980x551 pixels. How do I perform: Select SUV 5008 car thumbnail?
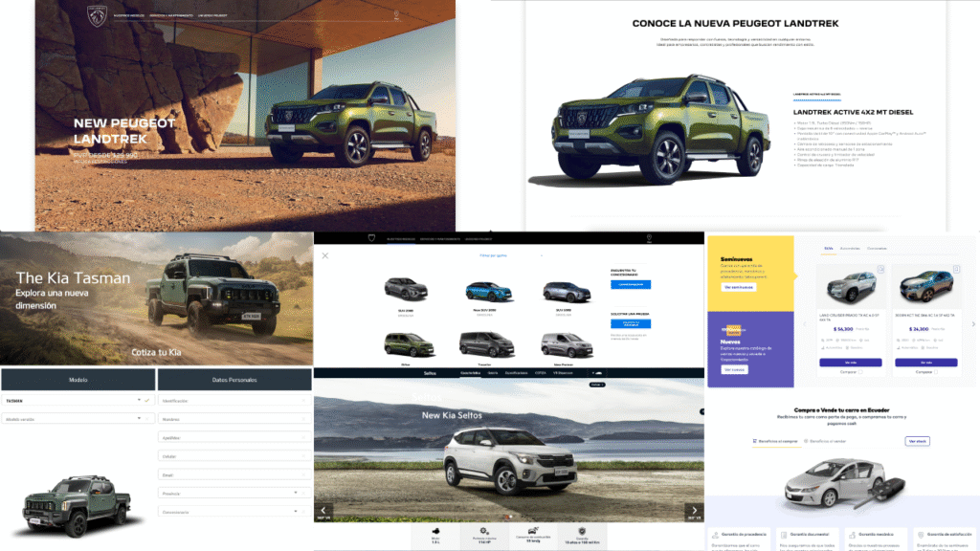tap(567, 291)
